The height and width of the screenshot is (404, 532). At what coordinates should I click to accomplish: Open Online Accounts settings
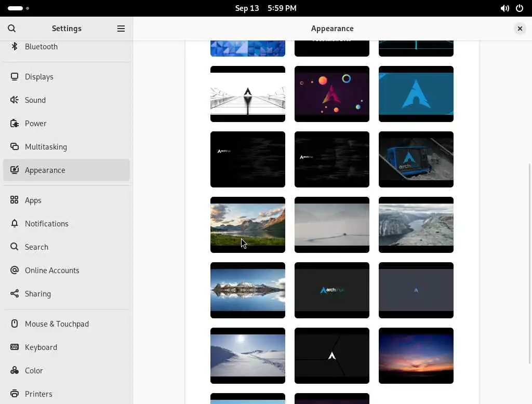(x=66, y=271)
